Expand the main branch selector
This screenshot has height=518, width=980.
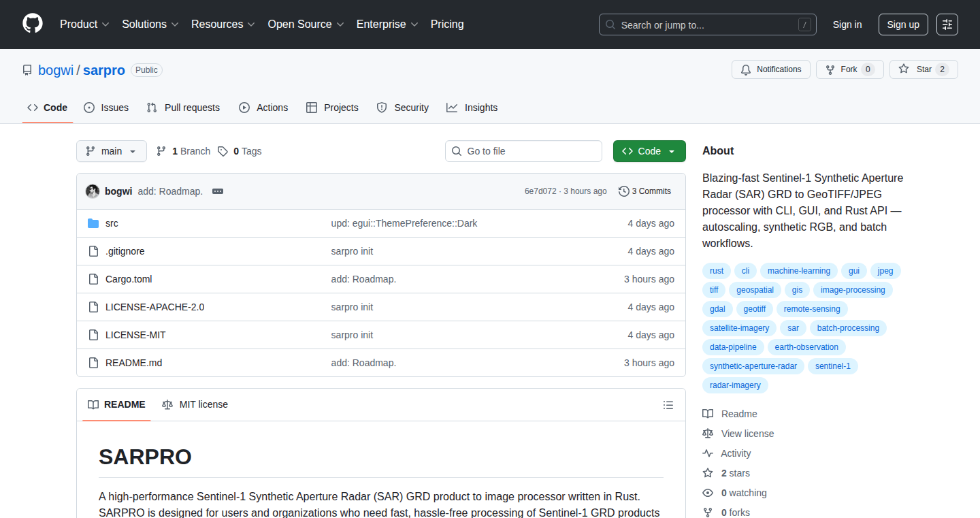pos(112,151)
